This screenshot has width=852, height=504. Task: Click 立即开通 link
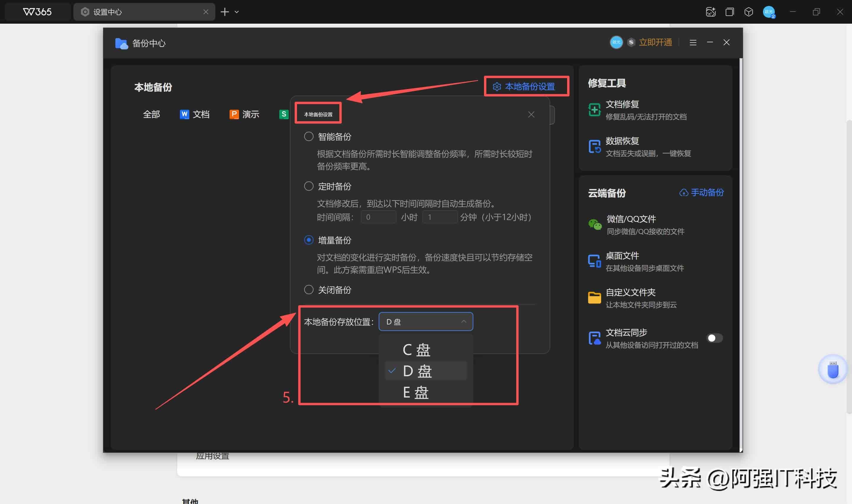[655, 43]
